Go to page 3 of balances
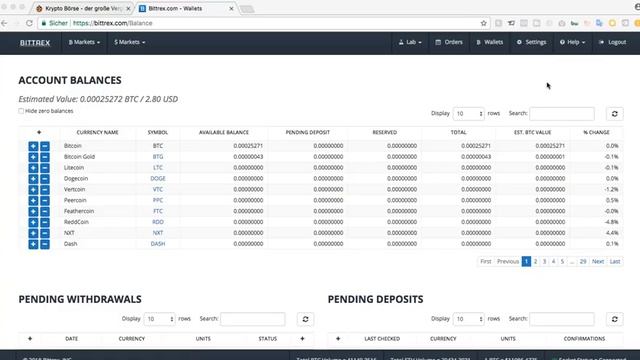Image resolution: width=640 pixels, height=360 pixels. pos(544,262)
